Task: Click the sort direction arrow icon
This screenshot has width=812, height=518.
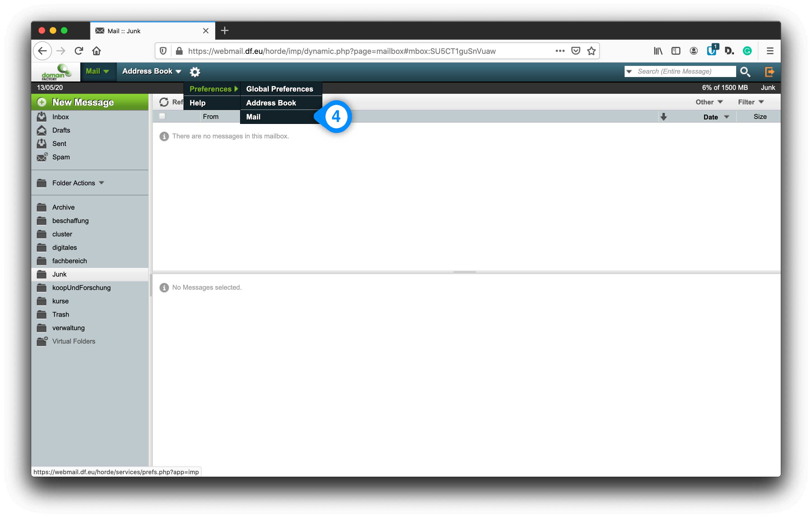Action: (x=663, y=117)
